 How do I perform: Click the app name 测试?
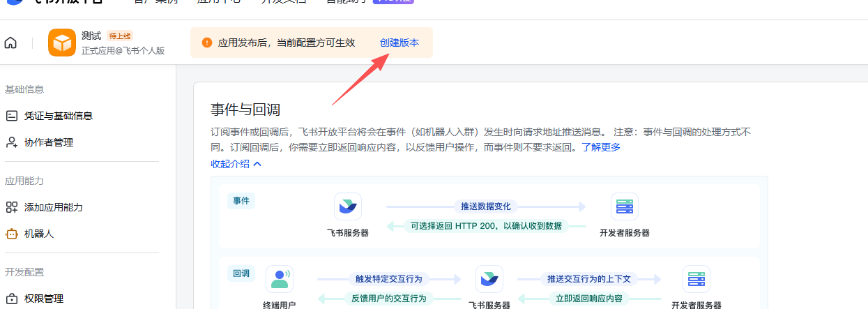pos(91,36)
